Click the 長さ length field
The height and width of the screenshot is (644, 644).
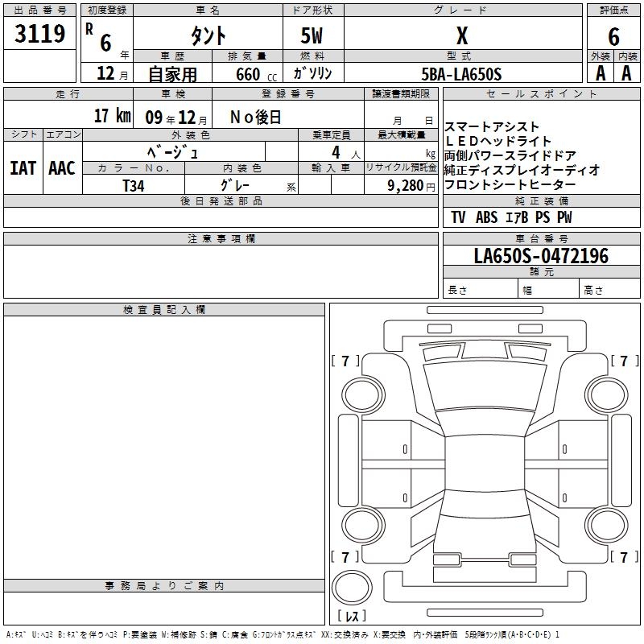pyautogui.click(x=480, y=288)
